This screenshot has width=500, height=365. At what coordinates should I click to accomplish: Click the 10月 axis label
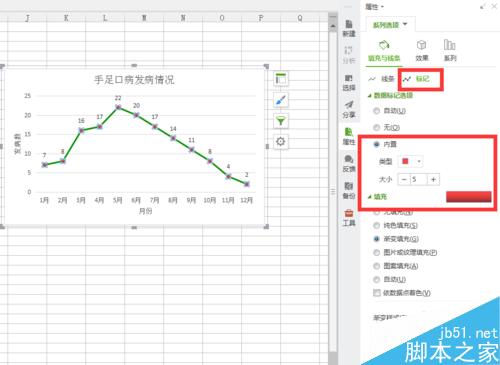click(210, 200)
